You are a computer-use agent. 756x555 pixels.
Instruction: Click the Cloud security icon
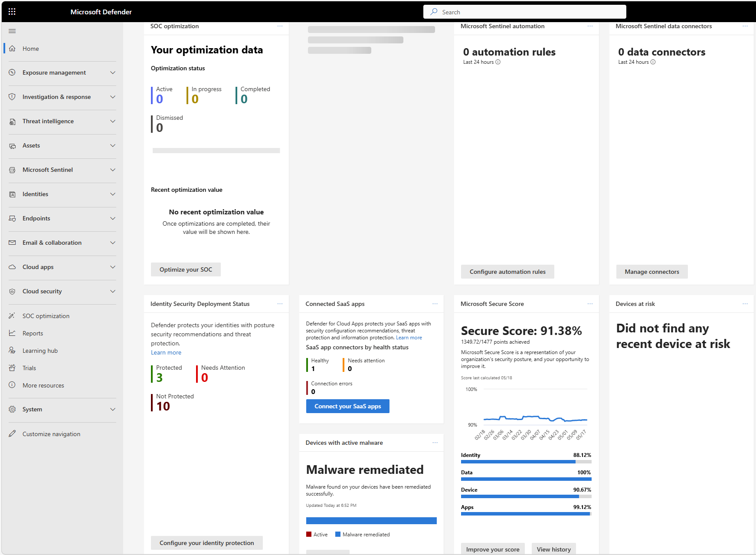(12, 292)
